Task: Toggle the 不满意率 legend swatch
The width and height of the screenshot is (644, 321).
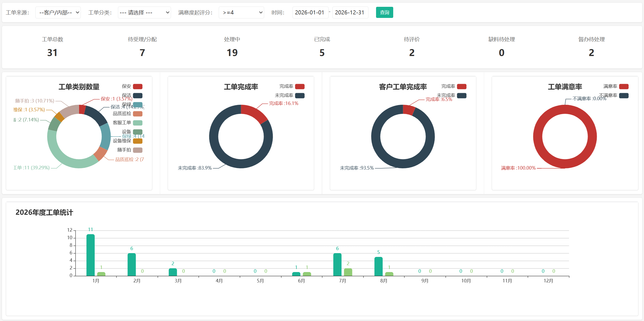Action: coord(624,96)
